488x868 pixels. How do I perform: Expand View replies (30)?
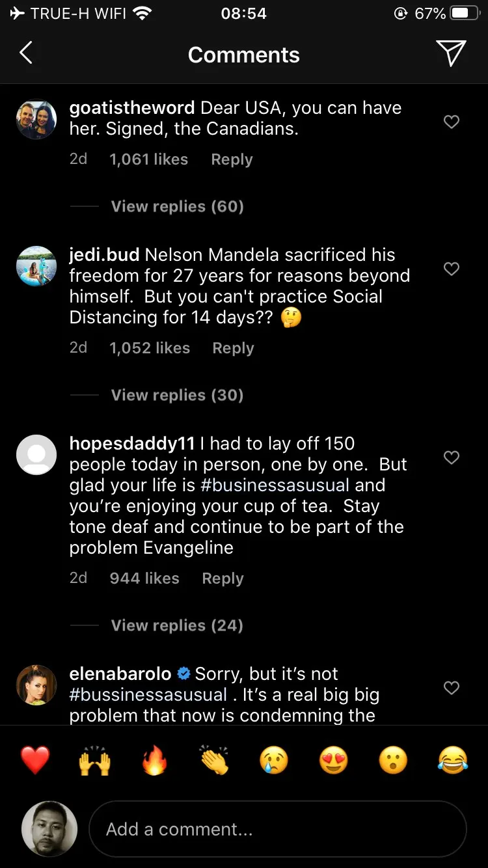coord(177,395)
